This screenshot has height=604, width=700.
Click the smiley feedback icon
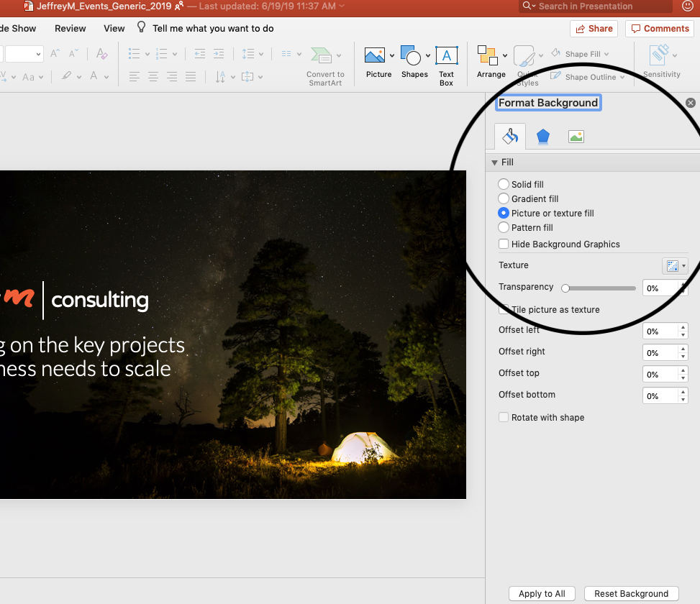(687, 6)
